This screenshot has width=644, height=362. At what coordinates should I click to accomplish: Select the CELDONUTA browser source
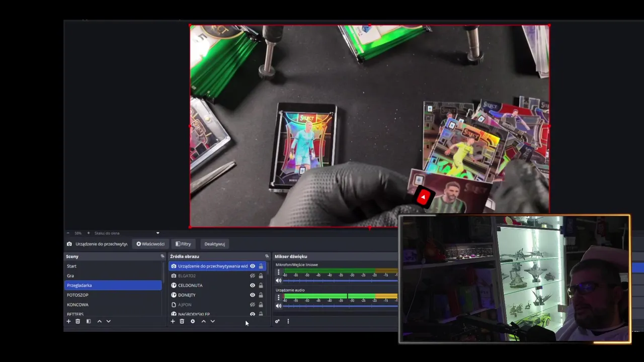pos(217,285)
